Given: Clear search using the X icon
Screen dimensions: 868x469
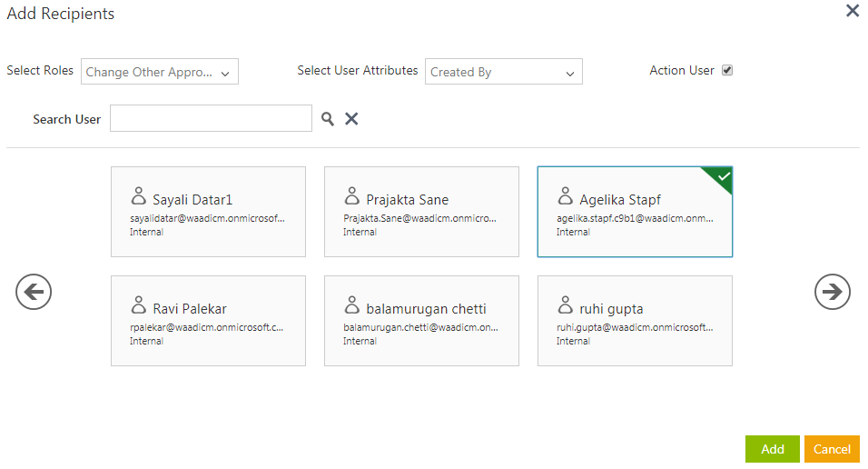Looking at the screenshot, I should 351,119.
